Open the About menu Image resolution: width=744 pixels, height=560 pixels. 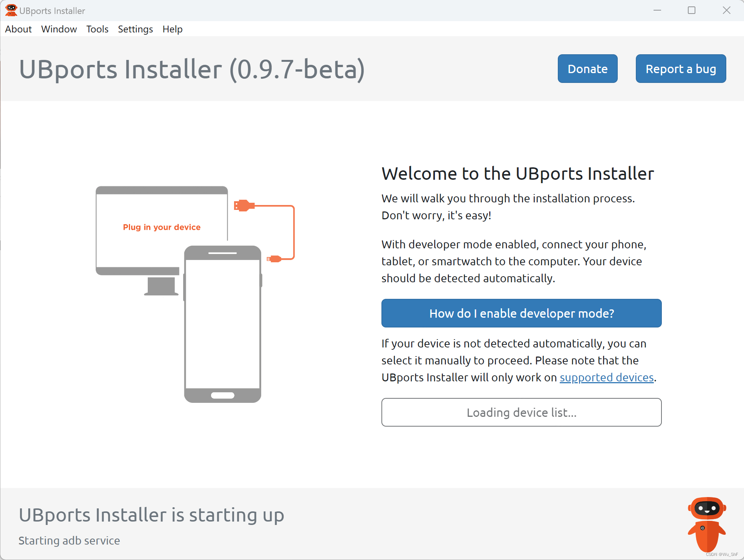(18, 29)
